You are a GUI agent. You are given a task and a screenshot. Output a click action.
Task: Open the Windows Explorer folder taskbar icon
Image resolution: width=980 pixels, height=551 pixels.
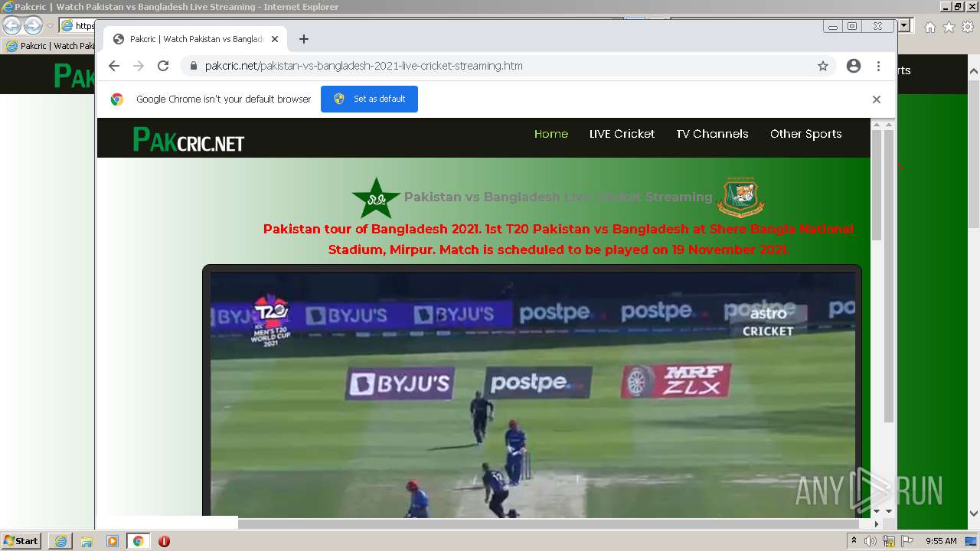87,541
